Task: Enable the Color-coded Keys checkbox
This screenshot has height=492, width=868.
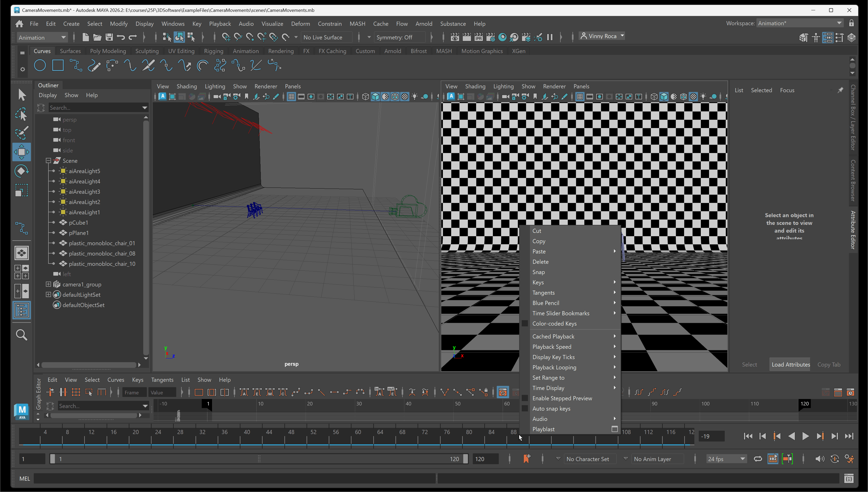Action: [525, 323]
